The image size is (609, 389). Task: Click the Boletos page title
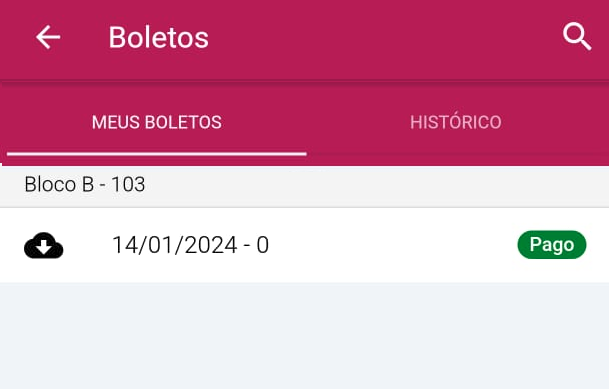[158, 38]
